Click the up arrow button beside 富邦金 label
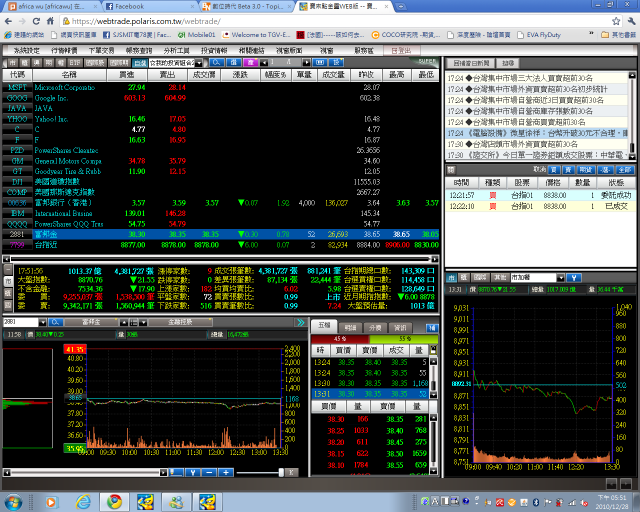 pos(124,323)
